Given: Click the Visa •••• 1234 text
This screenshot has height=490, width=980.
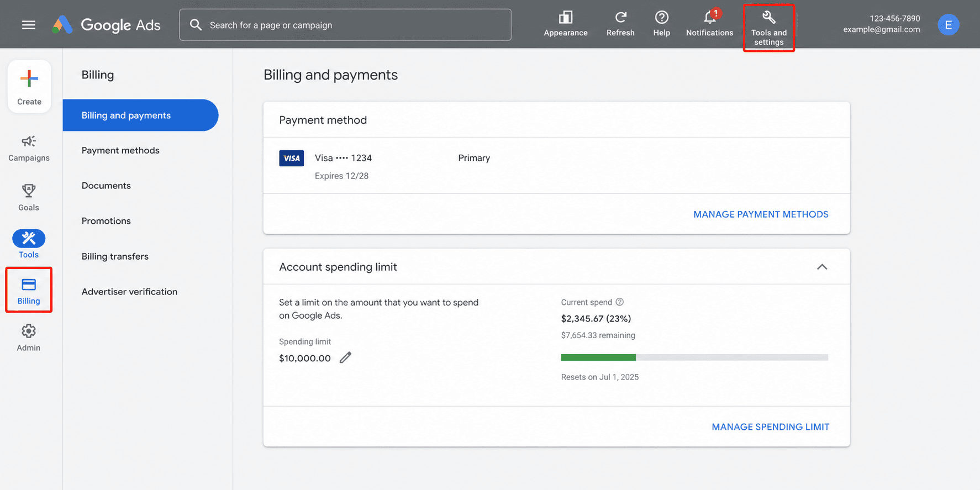Looking at the screenshot, I should [343, 158].
